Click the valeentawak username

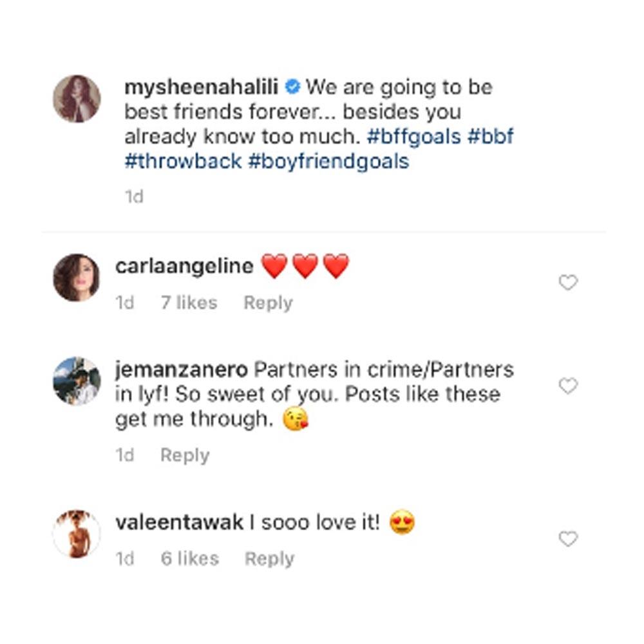coord(179,522)
